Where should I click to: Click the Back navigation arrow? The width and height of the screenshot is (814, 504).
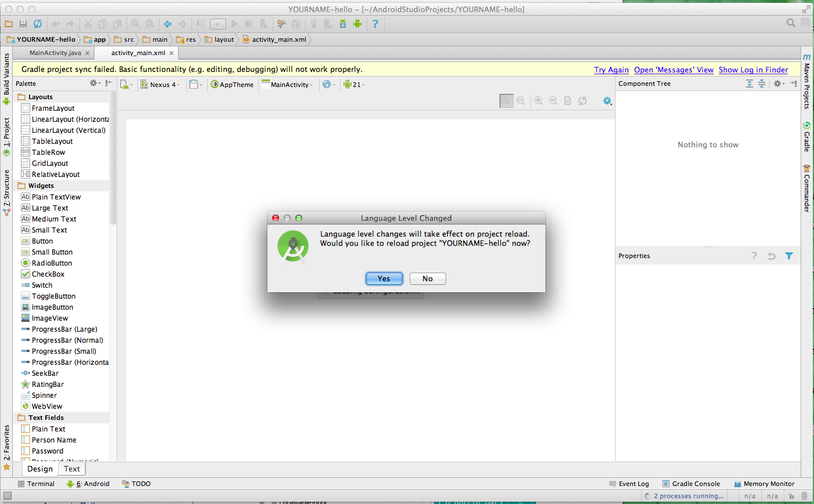(x=168, y=24)
